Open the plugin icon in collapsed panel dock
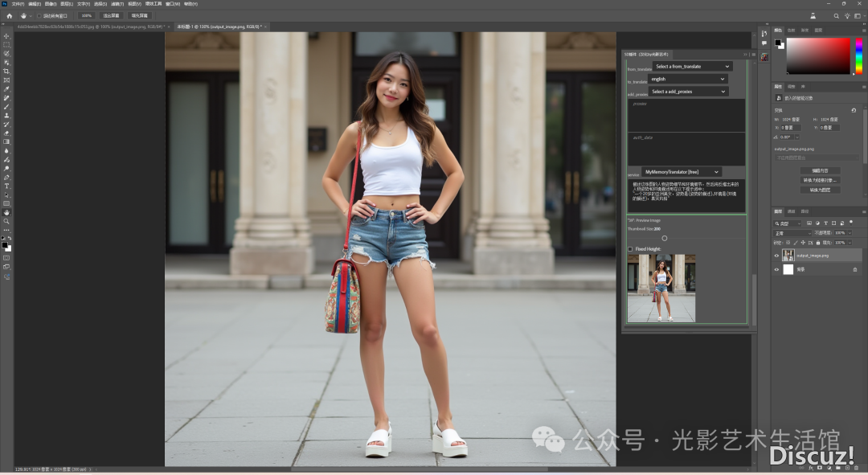The width and height of the screenshot is (868, 475). pos(764,57)
